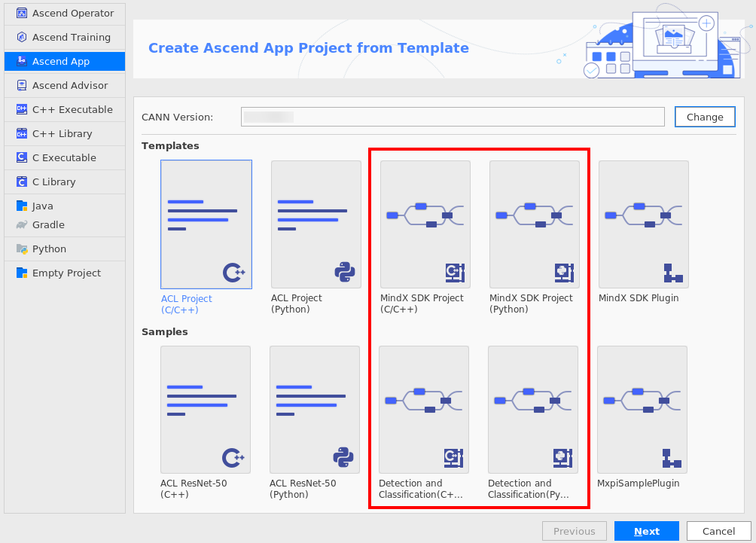Click the Ascend Training sidebar icon

22,37
